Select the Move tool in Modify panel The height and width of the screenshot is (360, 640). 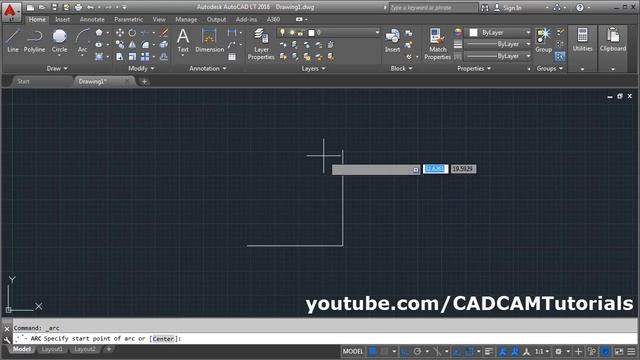[120, 33]
